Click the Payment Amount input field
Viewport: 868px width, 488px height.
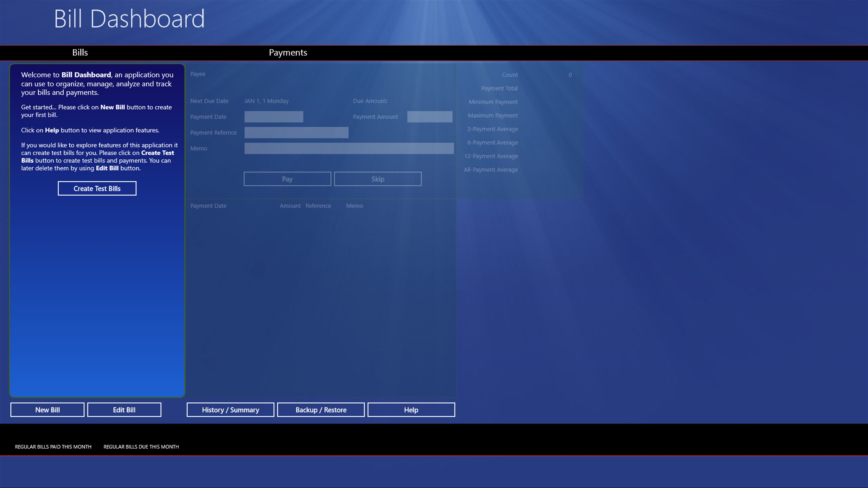[430, 117]
